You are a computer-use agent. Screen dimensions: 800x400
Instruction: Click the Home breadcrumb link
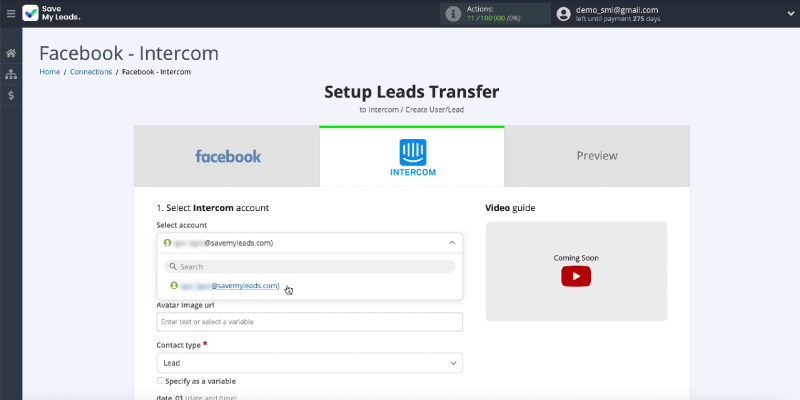[49, 72]
